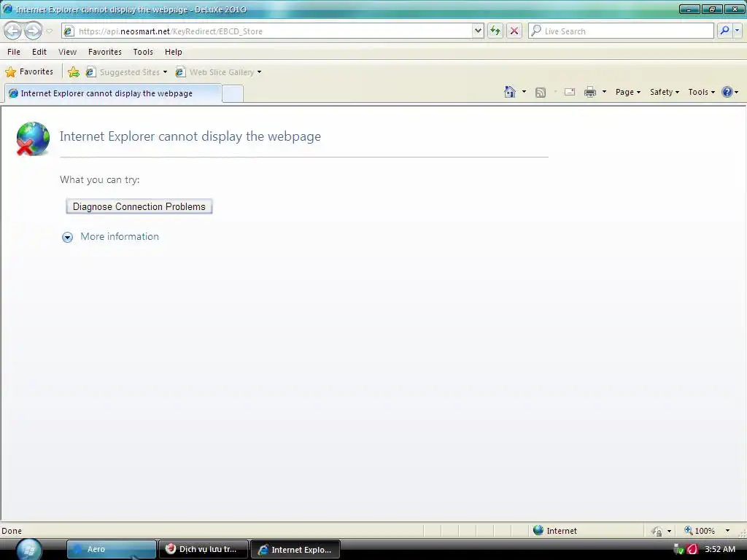Image resolution: width=747 pixels, height=560 pixels.
Task: Click the Back navigation arrow
Action: click(13, 31)
